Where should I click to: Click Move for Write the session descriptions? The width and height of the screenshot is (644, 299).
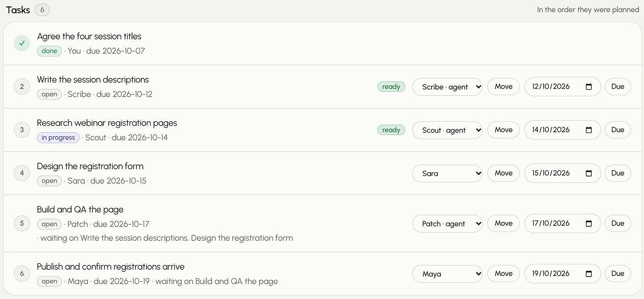503,87
